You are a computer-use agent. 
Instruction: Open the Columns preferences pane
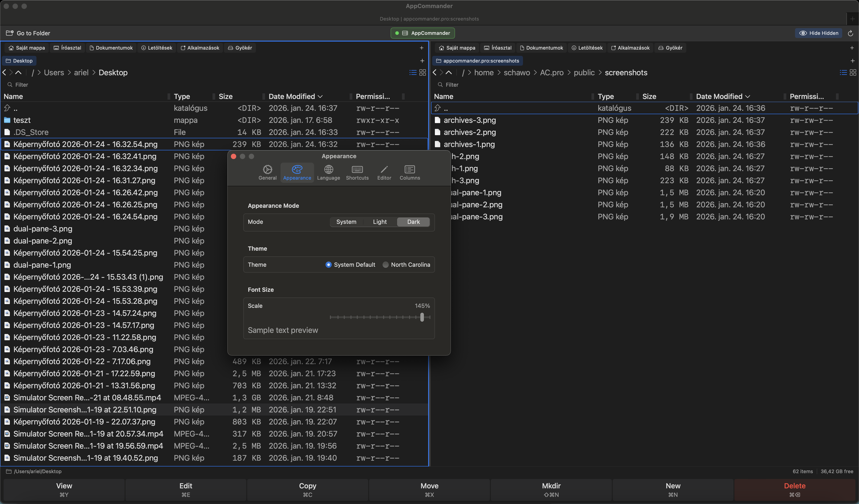tap(409, 172)
